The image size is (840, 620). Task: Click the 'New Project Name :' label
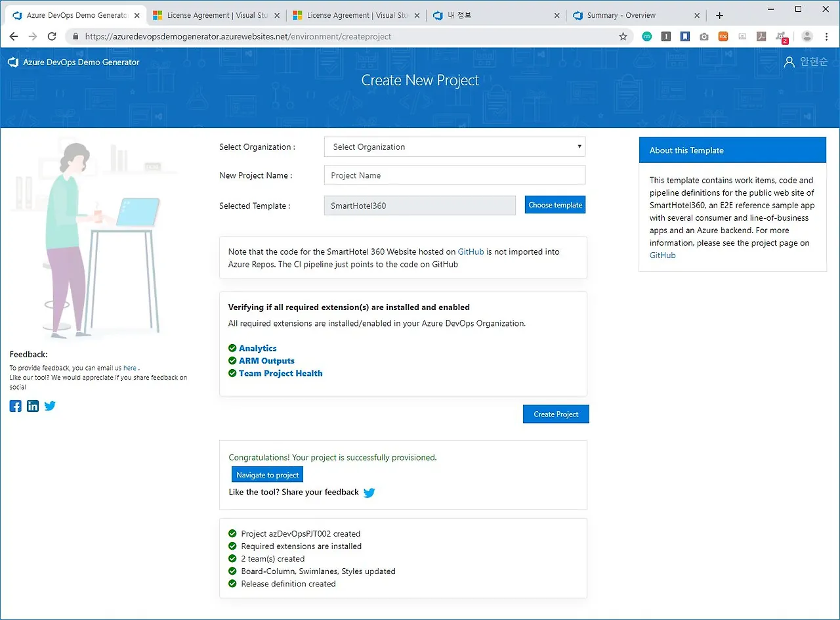[x=256, y=175]
